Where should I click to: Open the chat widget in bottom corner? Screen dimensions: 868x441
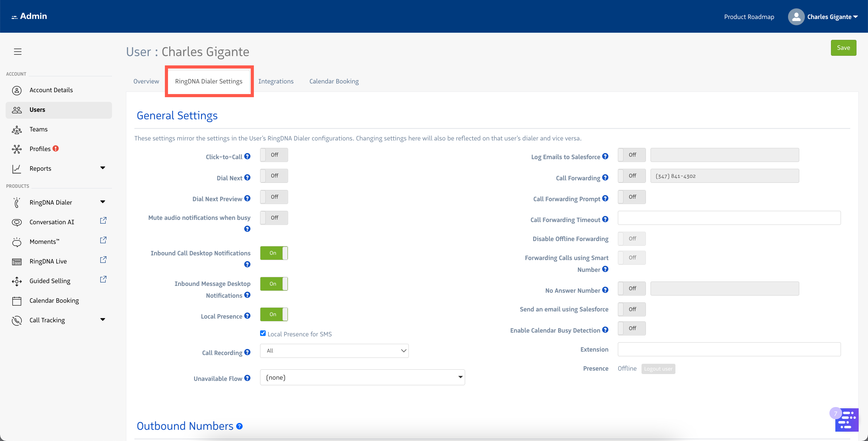pyautogui.click(x=847, y=420)
